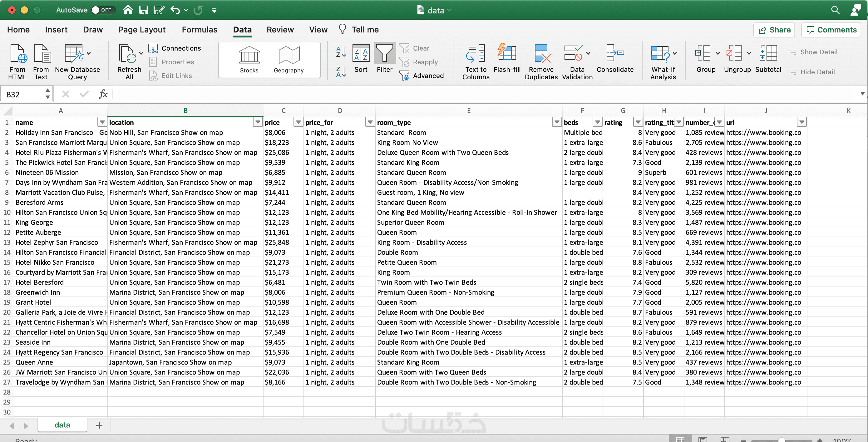
Task: Open the Page Layout ribbon tab
Action: 141,30
